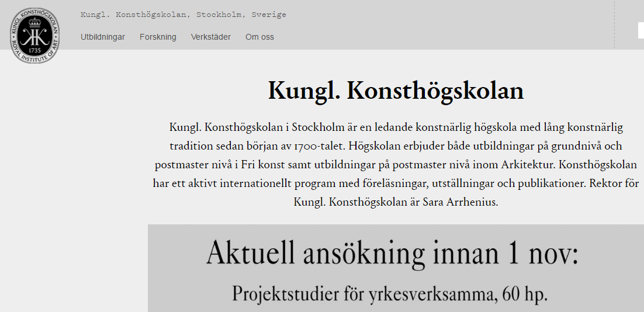Open the Forskning menu item
This screenshot has height=312, width=644.
point(158,37)
